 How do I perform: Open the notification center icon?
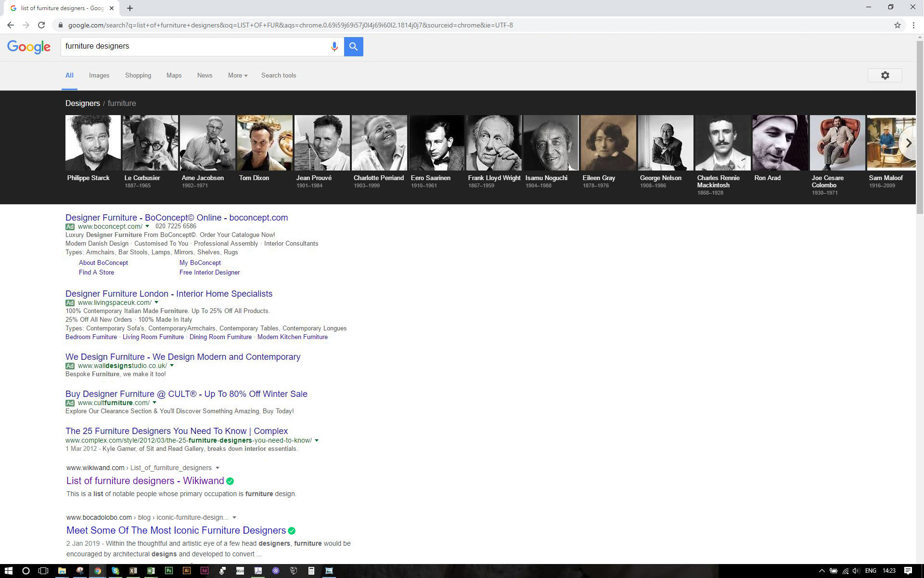908,571
